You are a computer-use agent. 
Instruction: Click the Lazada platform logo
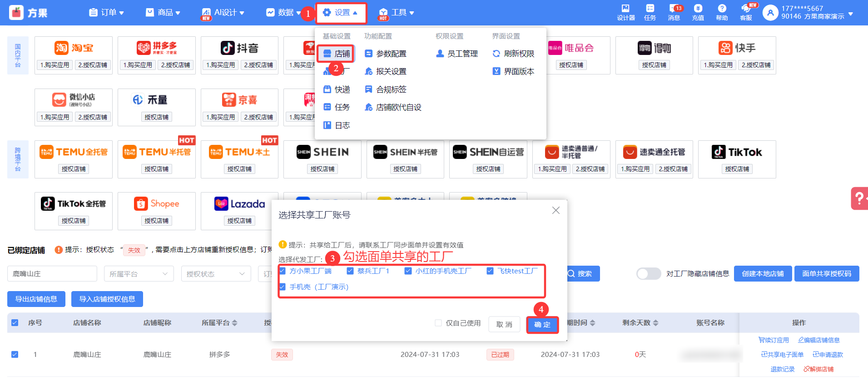click(239, 203)
